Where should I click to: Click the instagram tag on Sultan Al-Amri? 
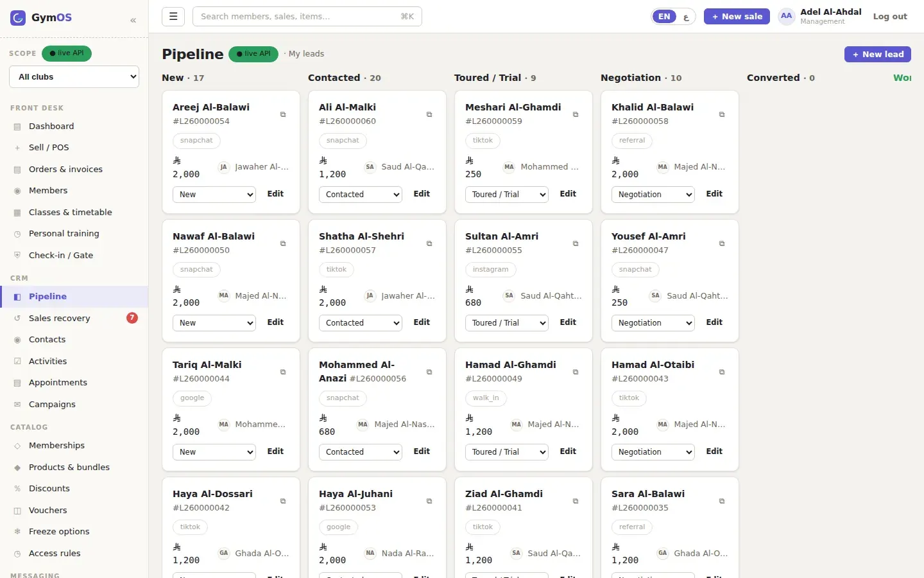coord(490,270)
